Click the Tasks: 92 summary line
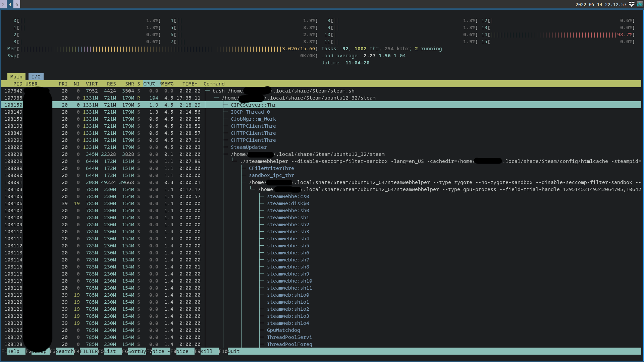The image size is (644, 362). tap(382, 49)
